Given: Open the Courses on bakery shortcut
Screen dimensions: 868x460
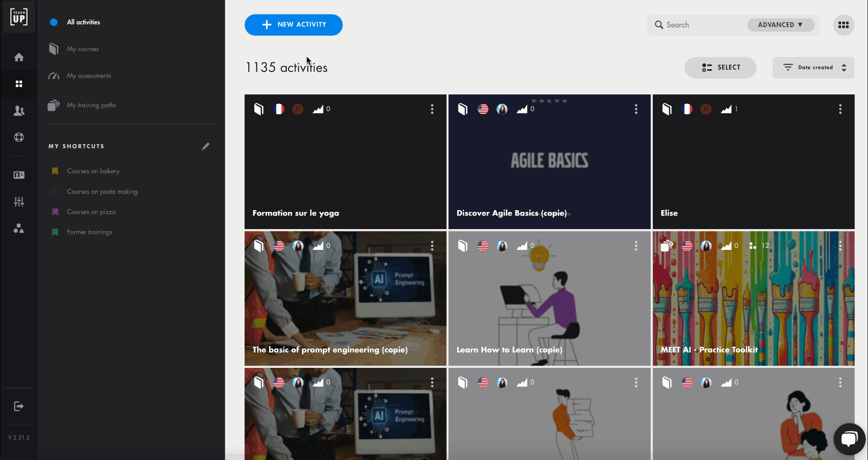Looking at the screenshot, I should 93,171.
